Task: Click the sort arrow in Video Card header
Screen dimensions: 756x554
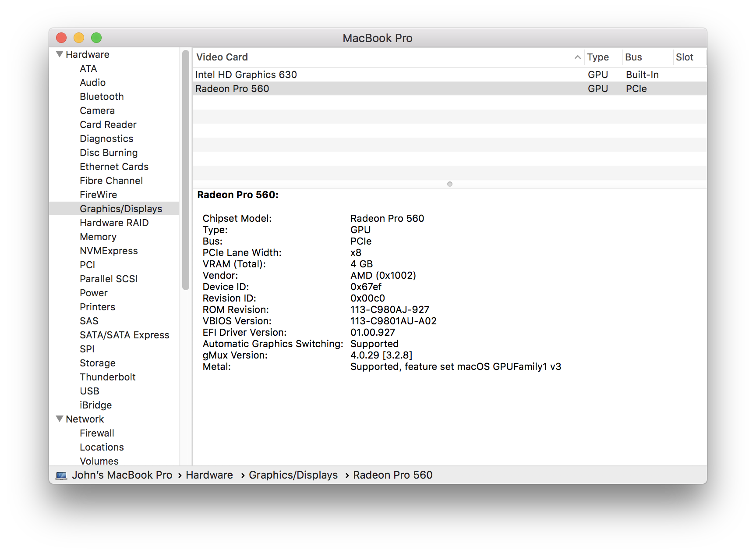Action: pyautogui.click(x=578, y=57)
